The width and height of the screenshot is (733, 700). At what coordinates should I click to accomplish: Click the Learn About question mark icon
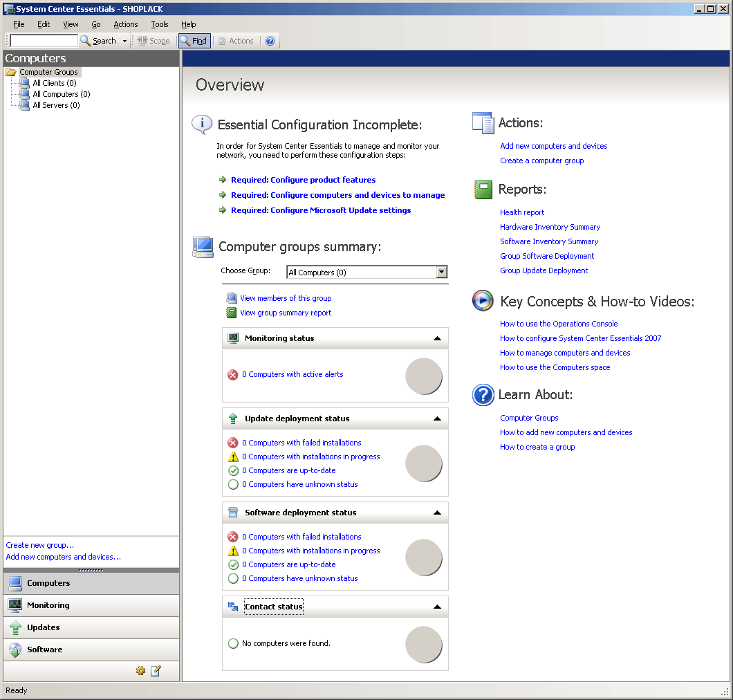483,395
